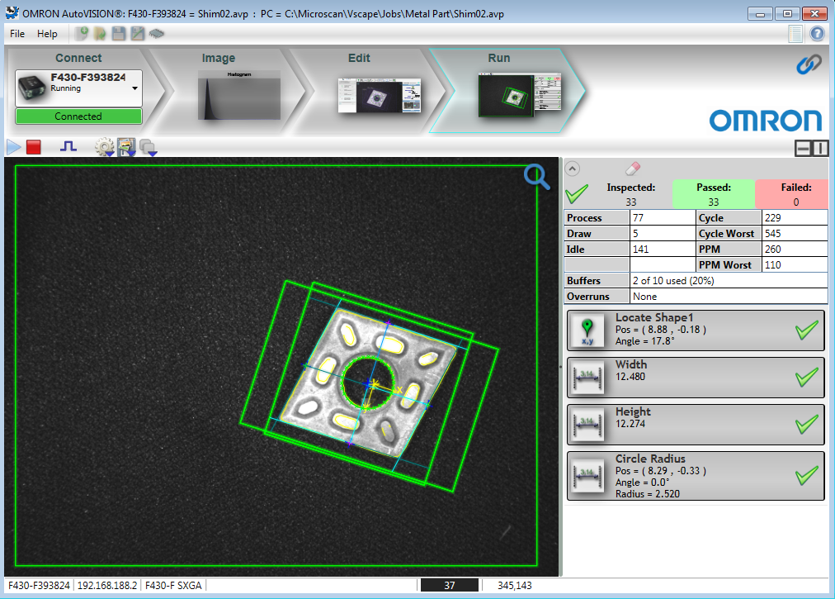835x599 pixels.
Task: Open the gear settings dropdown
Action: 104,147
